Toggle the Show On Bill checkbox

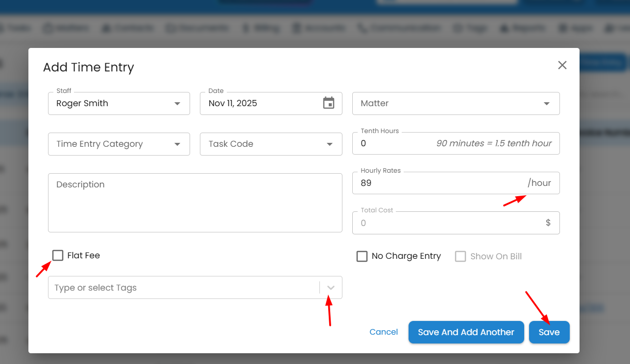tap(460, 256)
